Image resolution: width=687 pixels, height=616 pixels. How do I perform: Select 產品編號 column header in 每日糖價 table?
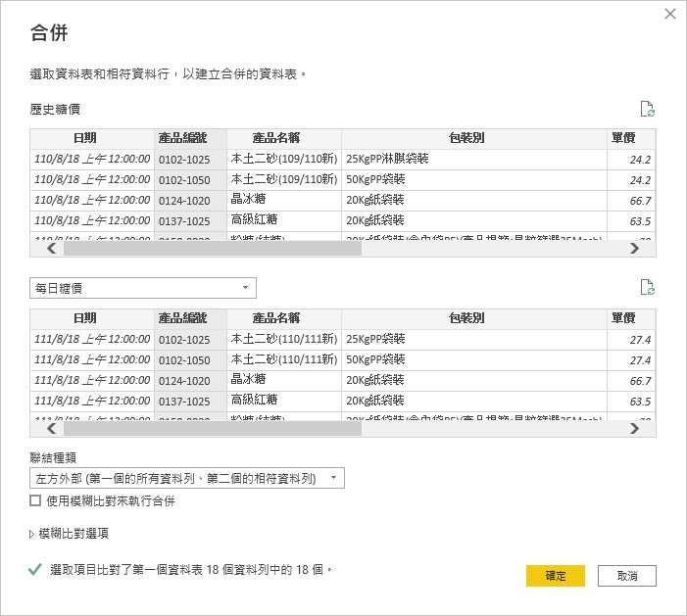190,318
